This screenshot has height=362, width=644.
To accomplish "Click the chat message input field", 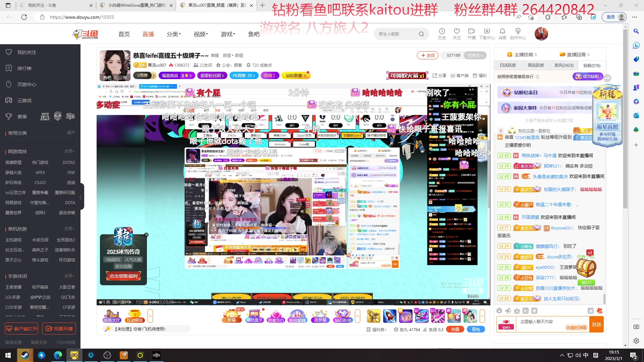I will click(x=550, y=322).
